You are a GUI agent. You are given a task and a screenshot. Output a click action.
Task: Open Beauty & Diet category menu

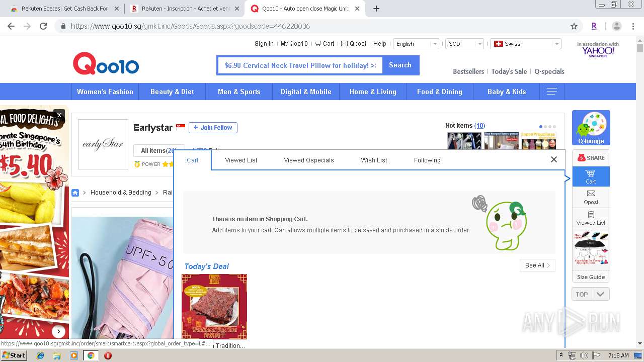coord(172,92)
